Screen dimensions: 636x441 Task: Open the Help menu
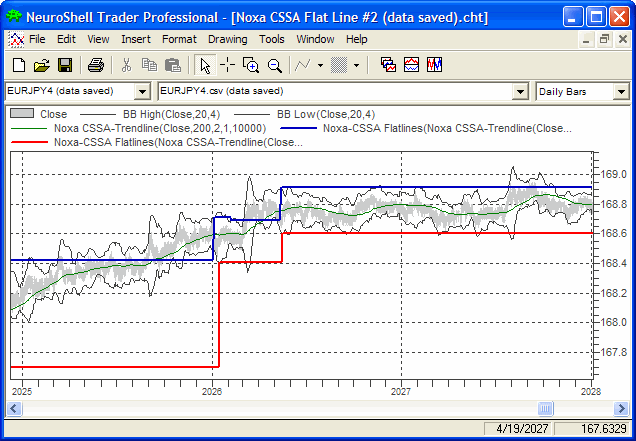point(357,39)
